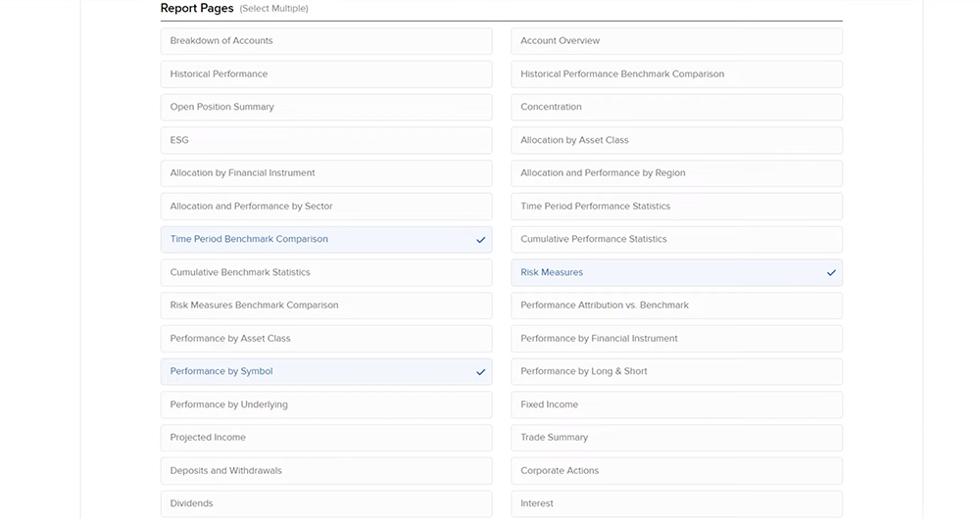Viewport: 980px width, 519px height.
Task: Include the Trade Summary page
Action: pos(676,438)
